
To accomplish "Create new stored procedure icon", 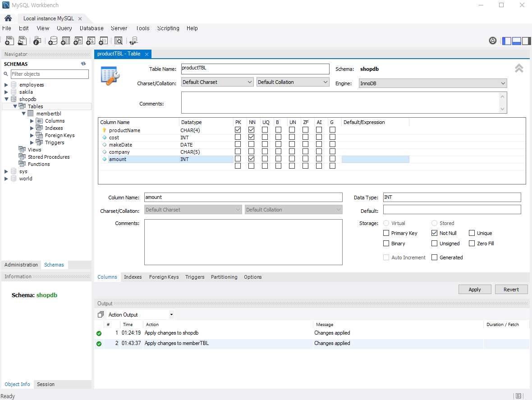I will tap(91, 41).
